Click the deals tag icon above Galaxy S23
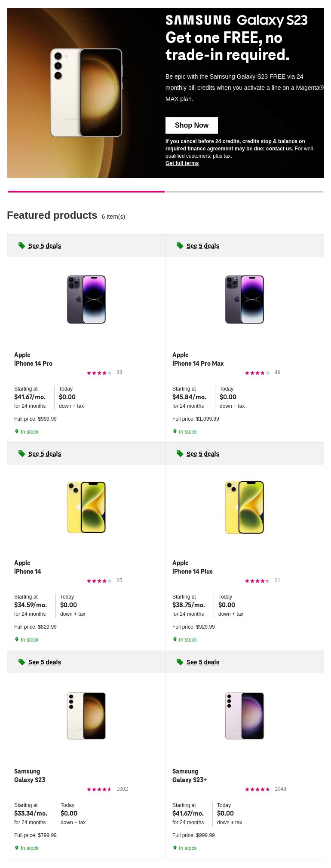This screenshot has width=331, height=868. (21, 662)
